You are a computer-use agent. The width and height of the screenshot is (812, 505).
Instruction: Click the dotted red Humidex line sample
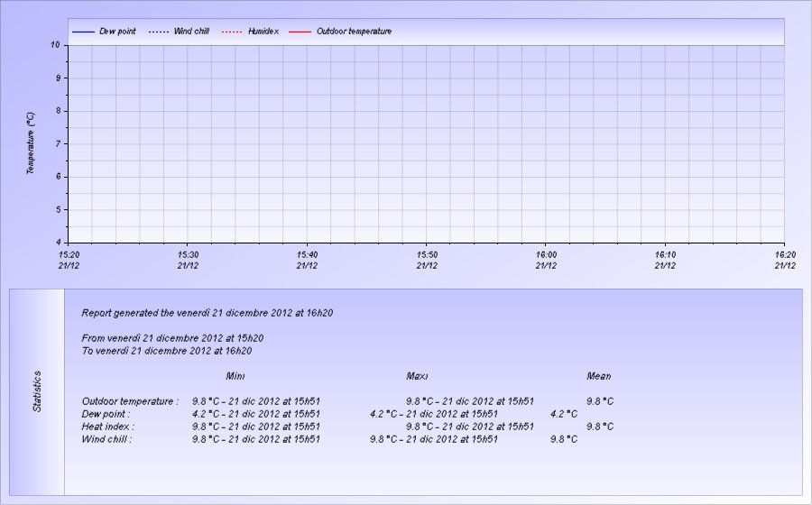pos(232,32)
